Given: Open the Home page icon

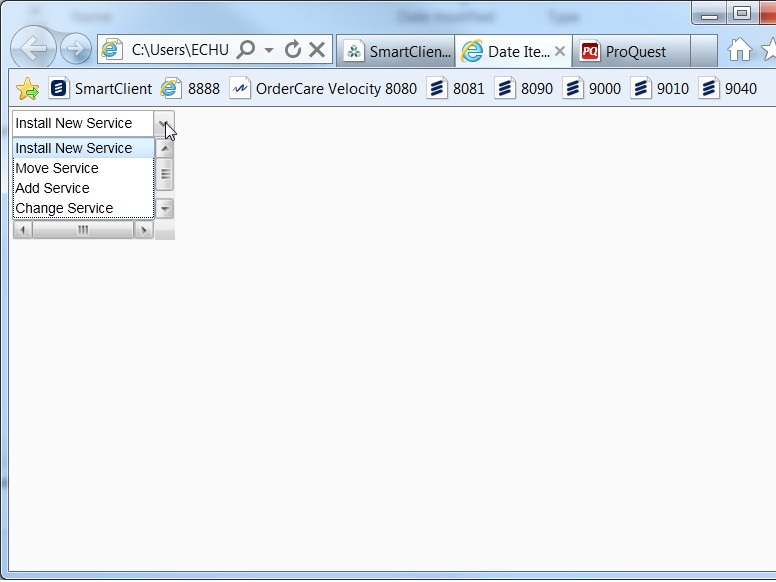Looking at the screenshot, I should [739, 50].
